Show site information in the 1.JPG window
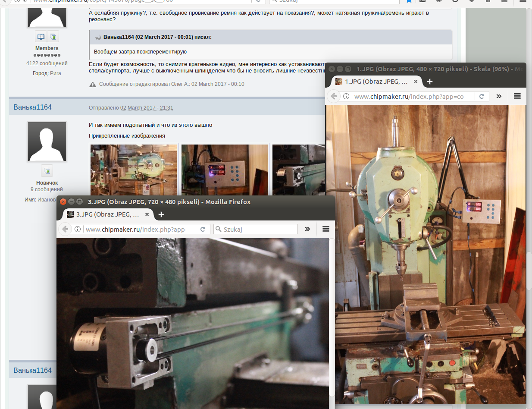The width and height of the screenshot is (532, 409). [x=346, y=96]
